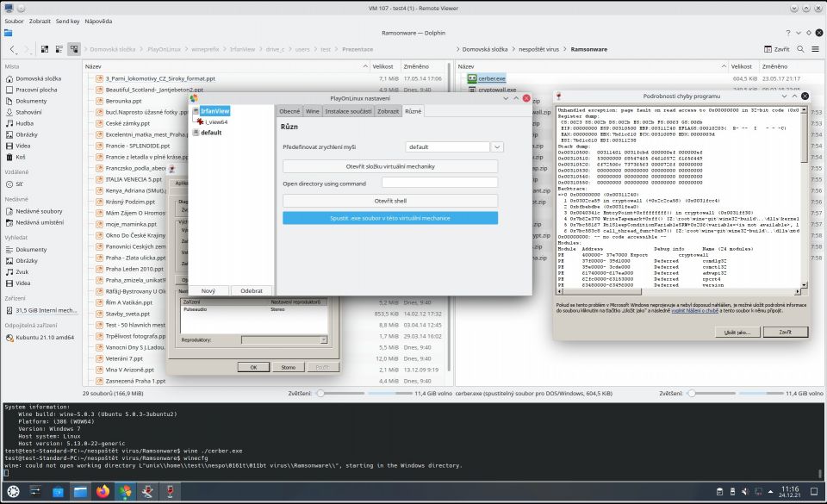
Task: Switch to Wine glass taskbar entry
Action: tap(170, 492)
